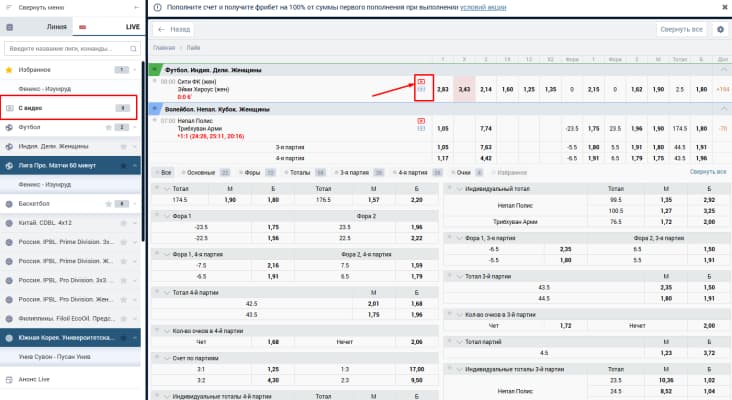Close the promo banner
Screen dimensions: 732x400
coord(725,7)
